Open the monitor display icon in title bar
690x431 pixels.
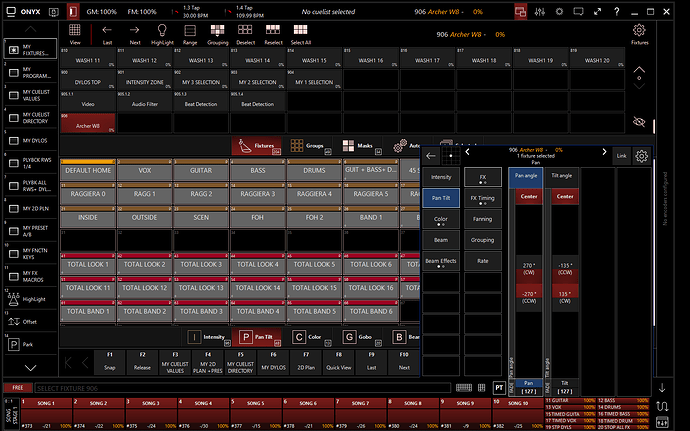[578, 12]
